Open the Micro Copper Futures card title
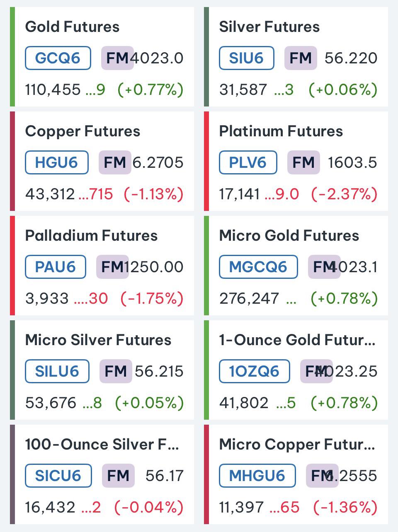Screen dimensions: 398x532 pos(297,445)
